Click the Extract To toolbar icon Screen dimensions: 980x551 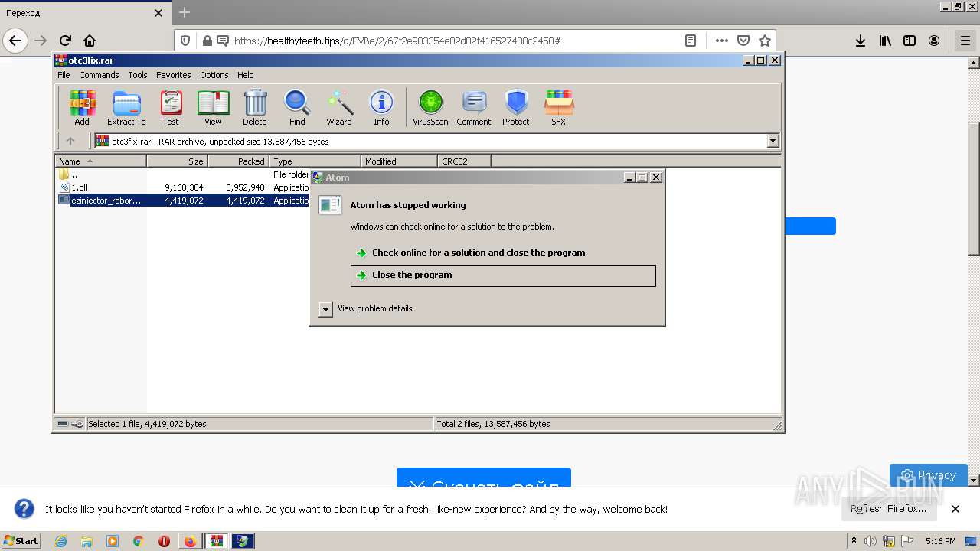(x=126, y=107)
